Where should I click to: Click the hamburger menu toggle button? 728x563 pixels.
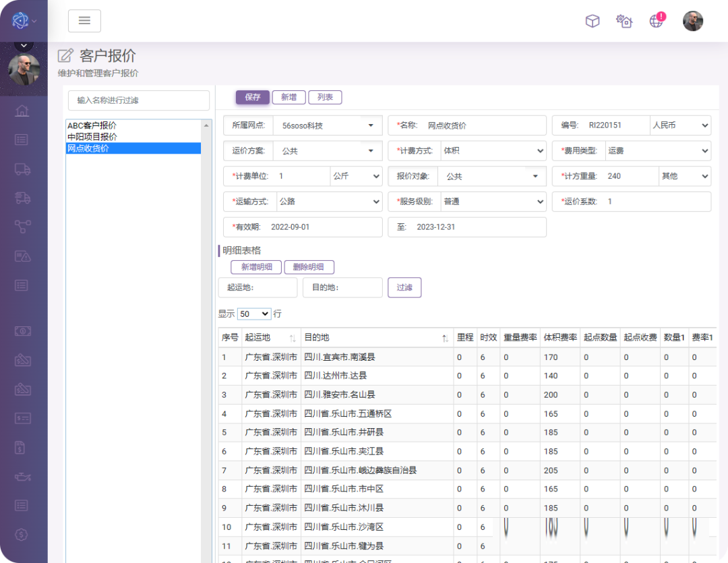[84, 21]
